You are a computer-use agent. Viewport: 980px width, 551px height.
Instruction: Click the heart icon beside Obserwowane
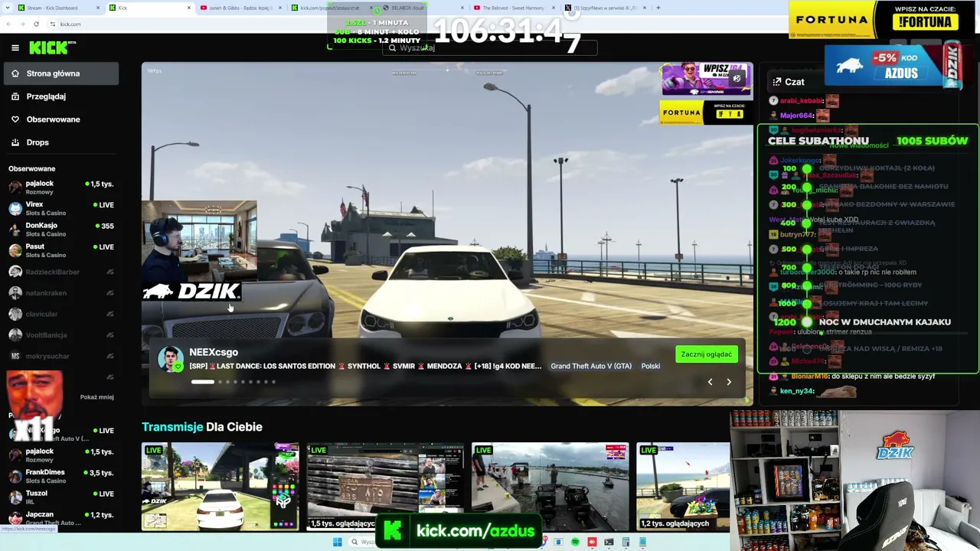point(15,119)
